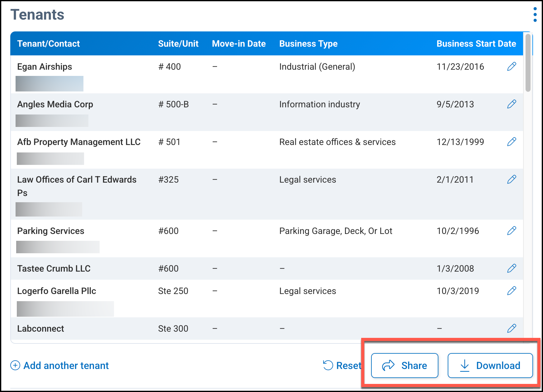This screenshot has height=392, width=543.
Task: Click the Egan Airships tenant name
Action: 45,67
